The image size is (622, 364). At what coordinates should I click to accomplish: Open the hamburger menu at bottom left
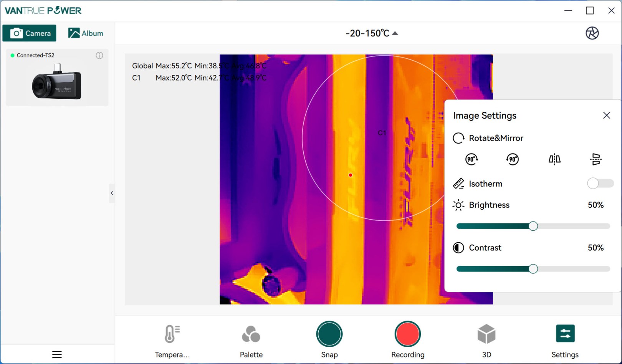57,354
